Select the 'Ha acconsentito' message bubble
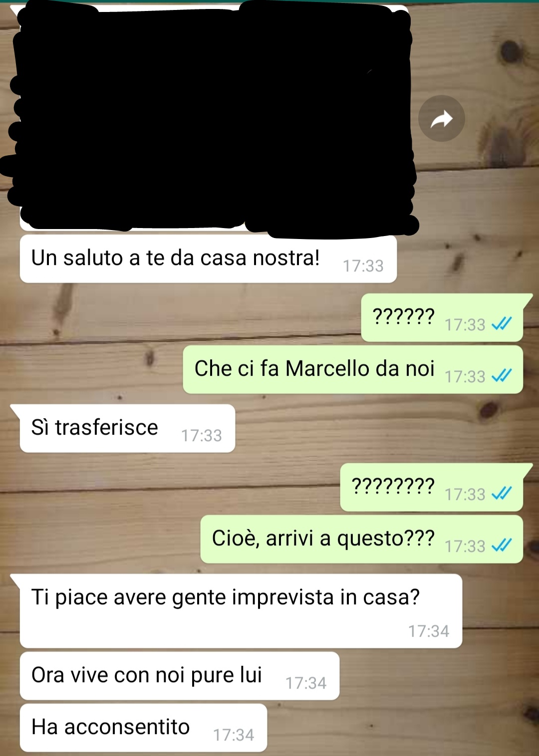 [143, 728]
